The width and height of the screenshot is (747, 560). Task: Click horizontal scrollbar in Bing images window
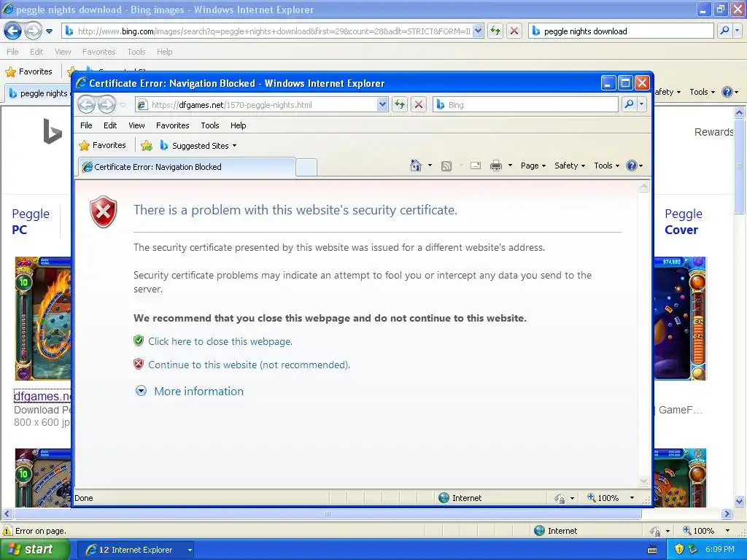tap(328, 514)
